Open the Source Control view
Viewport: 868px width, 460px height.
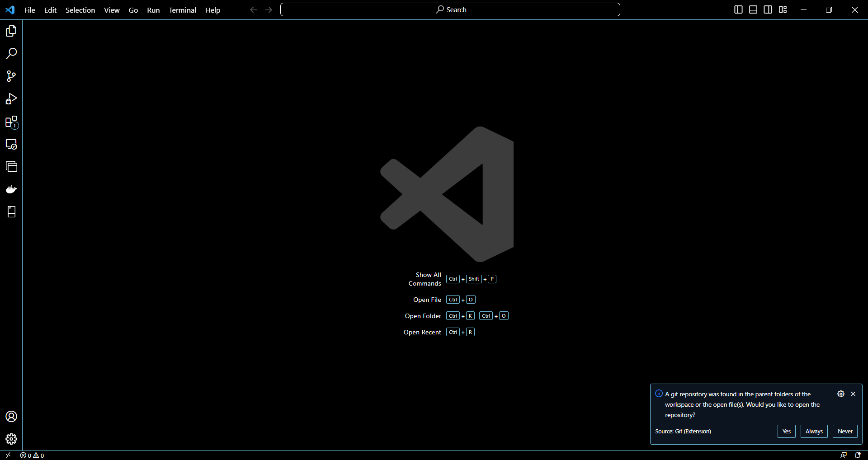point(11,76)
